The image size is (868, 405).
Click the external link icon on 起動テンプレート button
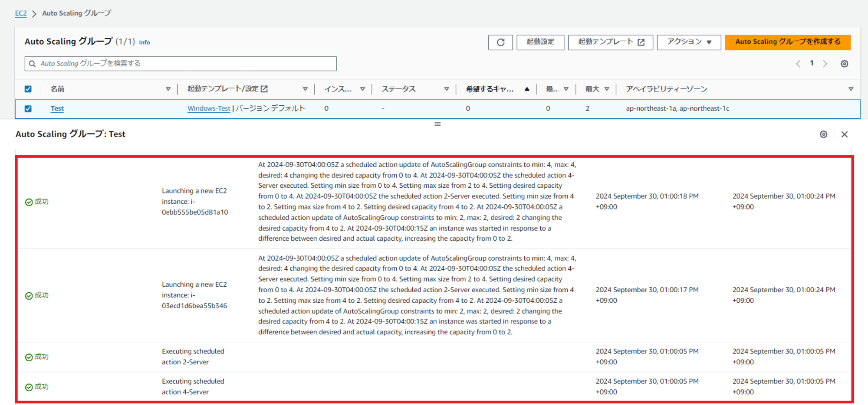[x=641, y=42]
